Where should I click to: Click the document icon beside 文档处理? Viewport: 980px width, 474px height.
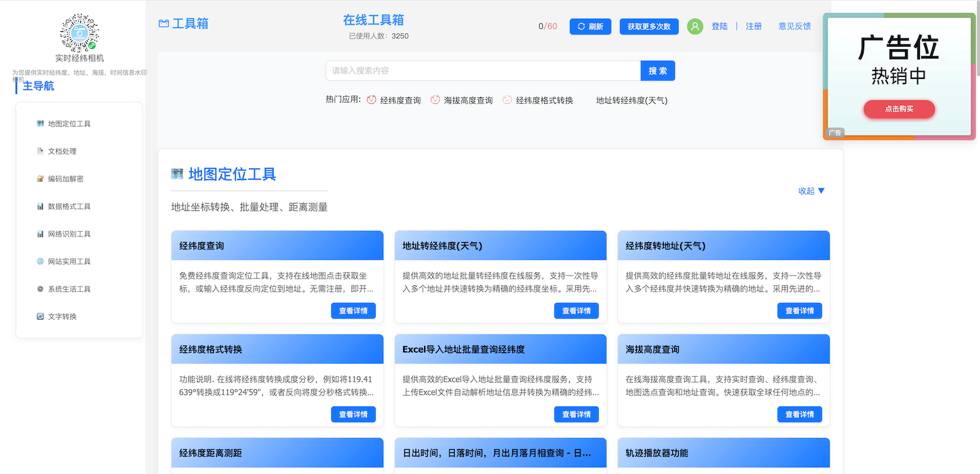[x=41, y=151]
